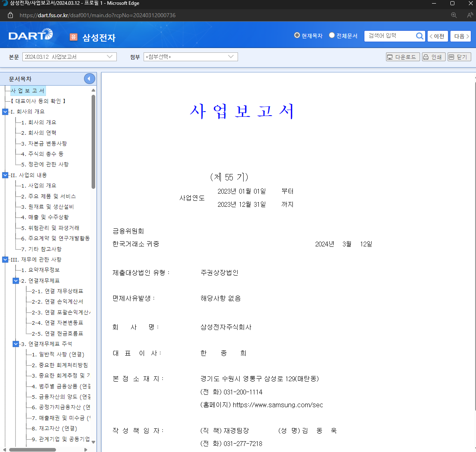Click the tree scroll right arrow

click(x=86, y=450)
